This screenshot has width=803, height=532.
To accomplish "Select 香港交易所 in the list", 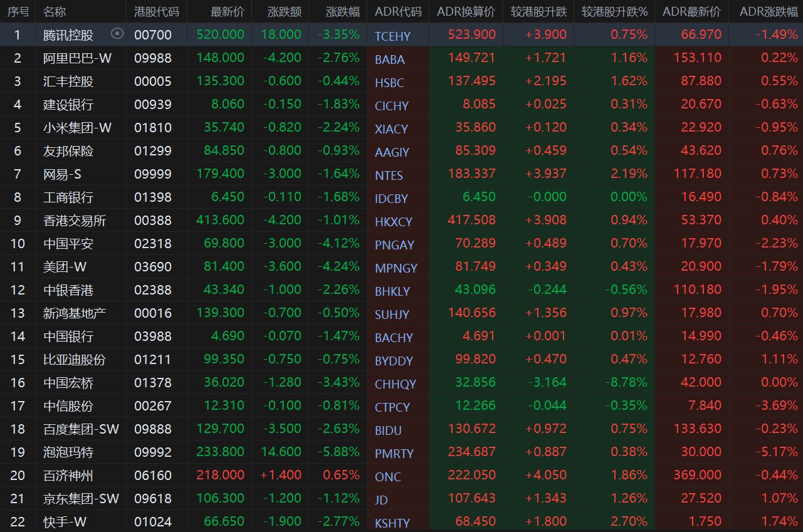I will pos(75,221).
